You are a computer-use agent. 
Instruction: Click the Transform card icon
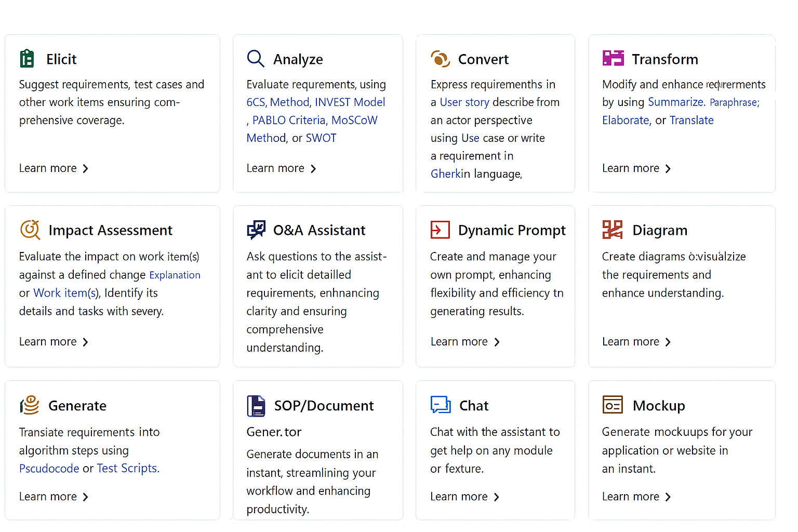click(x=613, y=58)
